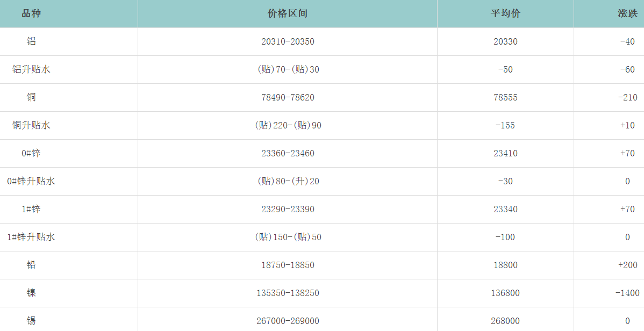Click the 平均价 column header

505,13
